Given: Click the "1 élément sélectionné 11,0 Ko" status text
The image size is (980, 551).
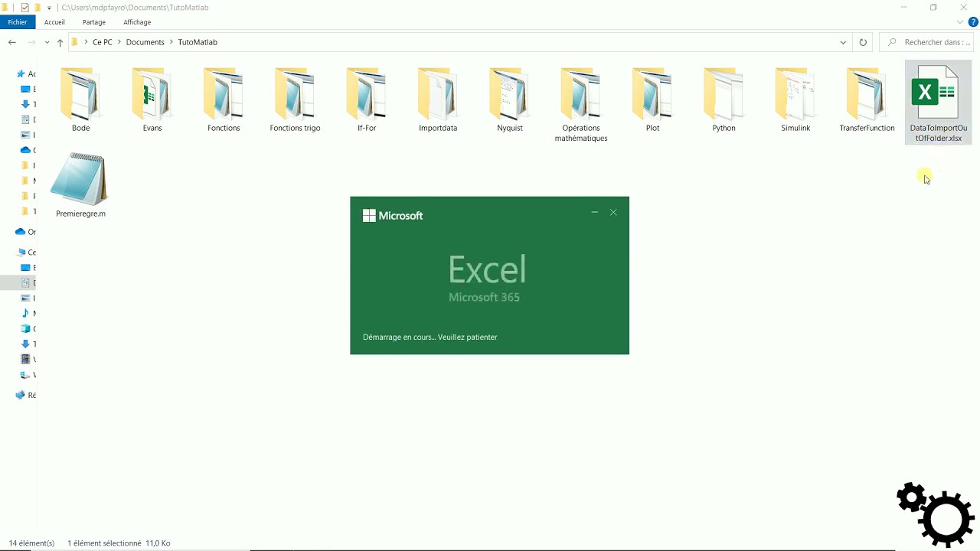Looking at the screenshot, I should click(119, 543).
